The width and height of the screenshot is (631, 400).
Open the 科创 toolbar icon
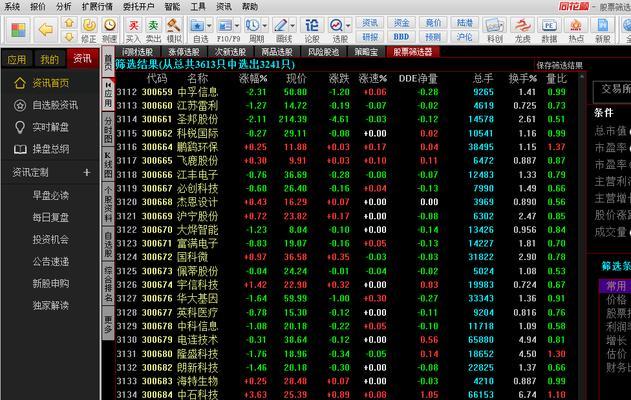495,25
